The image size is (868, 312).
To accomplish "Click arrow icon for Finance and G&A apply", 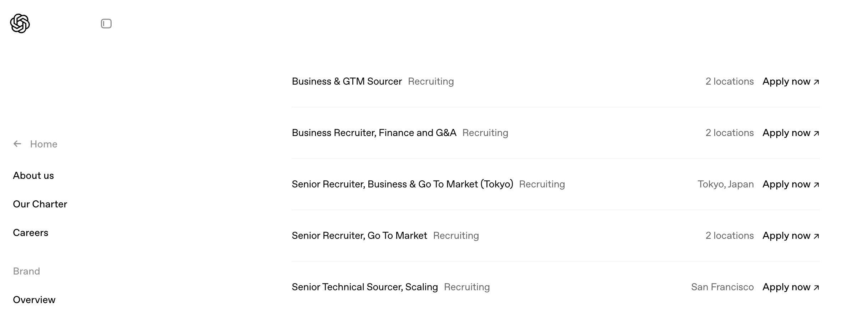I will click(x=816, y=134).
